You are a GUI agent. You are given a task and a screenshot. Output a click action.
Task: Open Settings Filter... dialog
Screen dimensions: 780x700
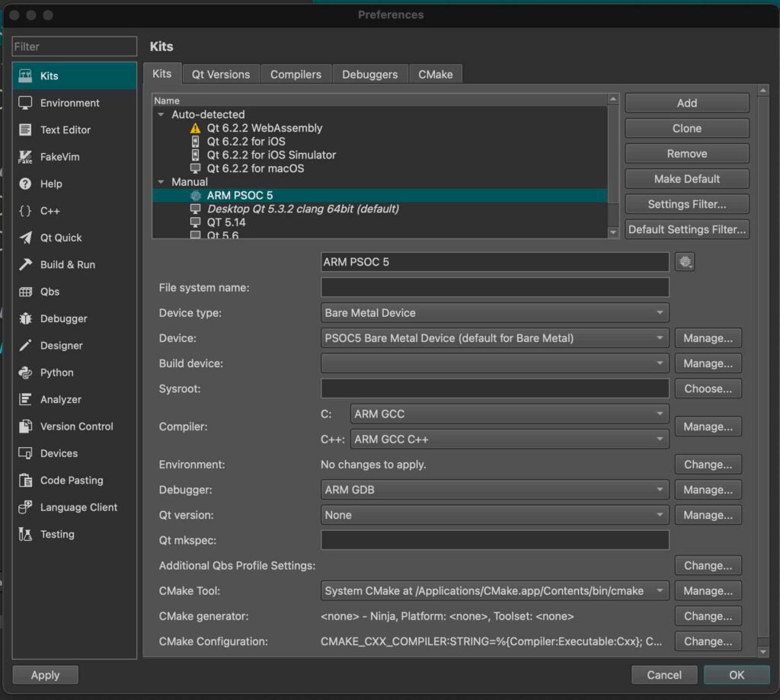(686, 204)
